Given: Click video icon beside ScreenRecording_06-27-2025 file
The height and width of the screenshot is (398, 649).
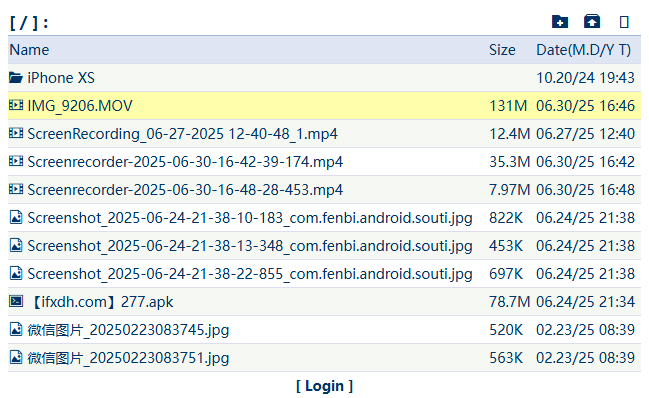Looking at the screenshot, I should (x=16, y=133).
